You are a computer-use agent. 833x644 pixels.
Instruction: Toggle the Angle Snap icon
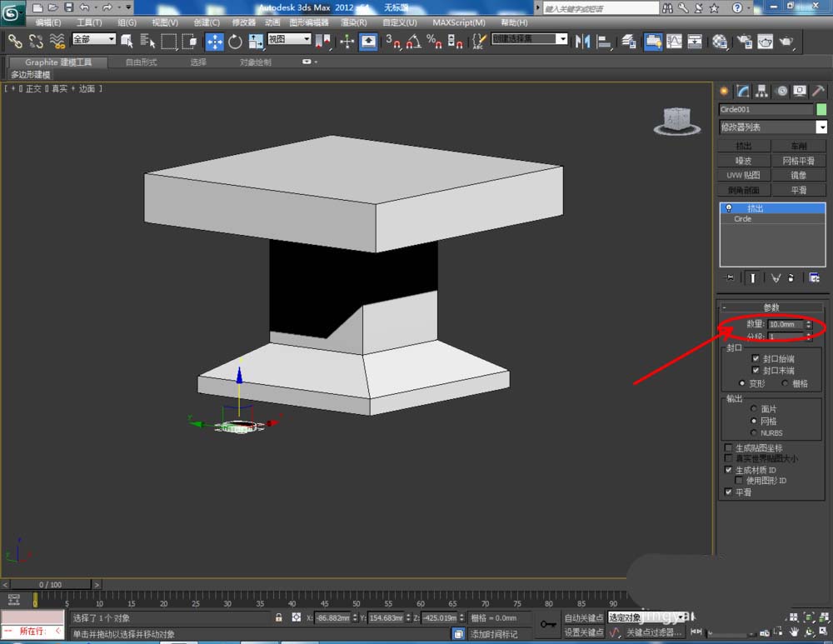tap(413, 42)
